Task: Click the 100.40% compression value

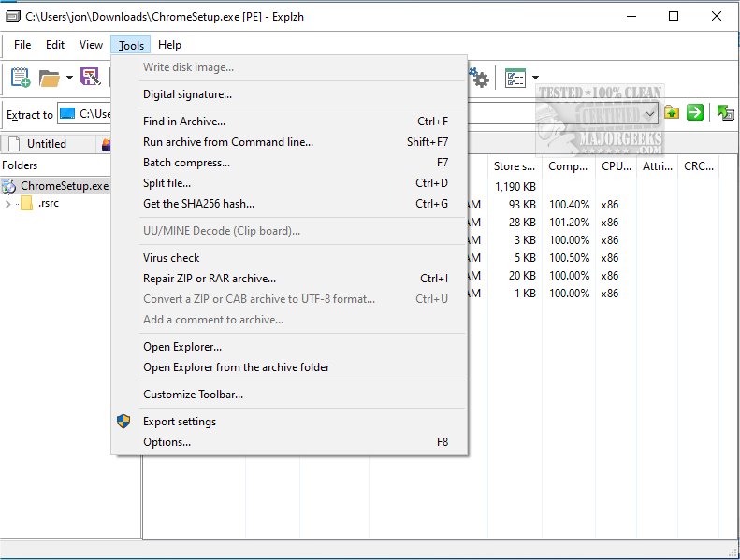Action: point(569,205)
